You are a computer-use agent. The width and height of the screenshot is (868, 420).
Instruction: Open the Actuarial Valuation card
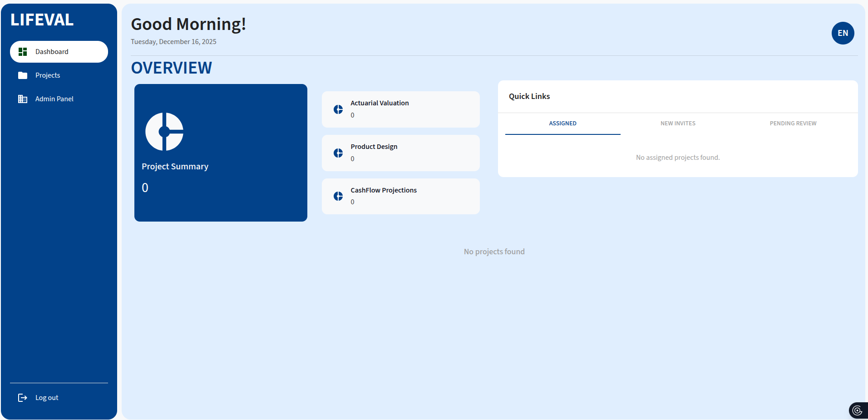coord(400,109)
